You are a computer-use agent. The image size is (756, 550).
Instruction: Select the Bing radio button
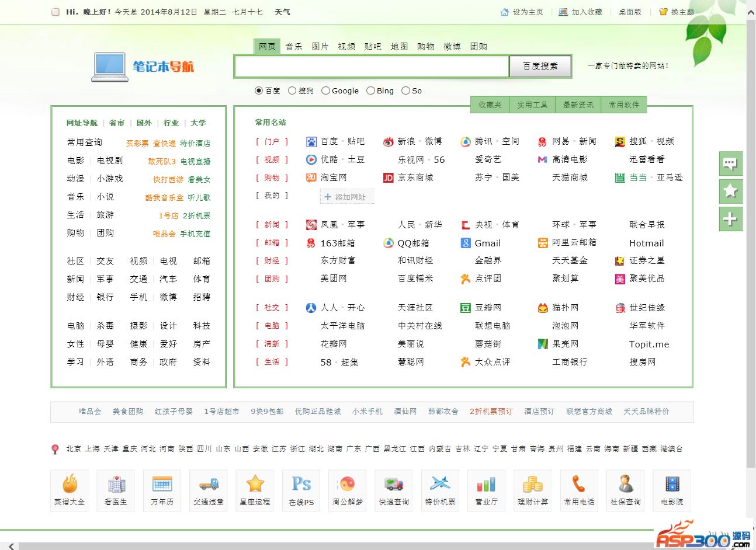click(370, 90)
